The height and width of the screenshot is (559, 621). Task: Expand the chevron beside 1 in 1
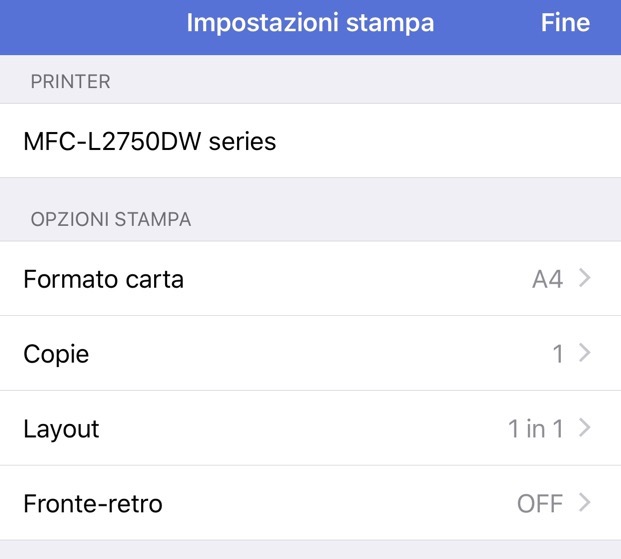pyautogui.click(x=586, y=429)
